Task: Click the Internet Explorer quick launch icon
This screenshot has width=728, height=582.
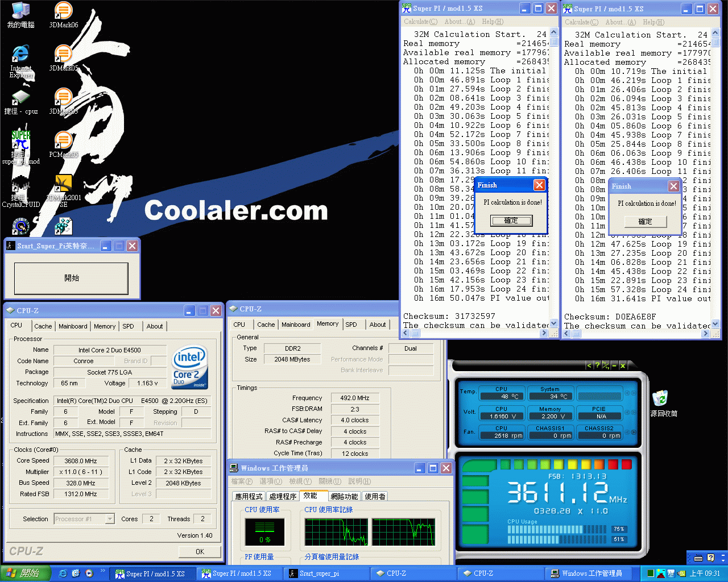Action: [x=63, y=573]
